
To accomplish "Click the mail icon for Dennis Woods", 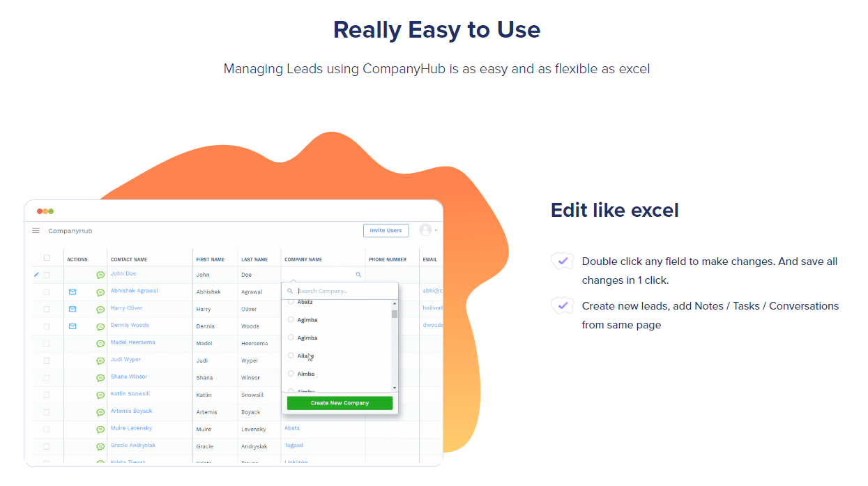I will pyautogui.click(x=73, y=326).
